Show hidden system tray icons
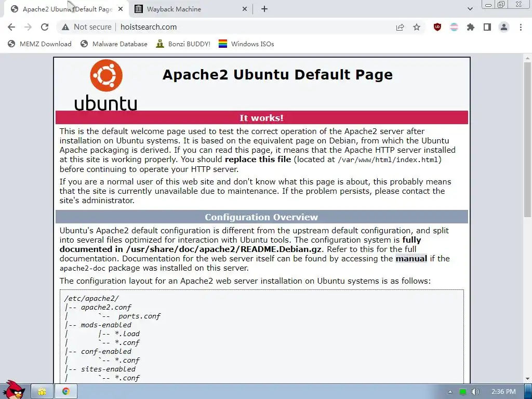 click(x=450, y=392)
